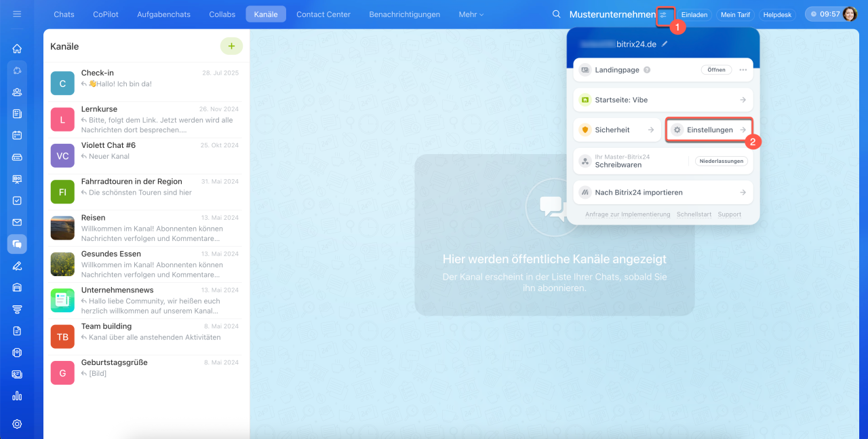
Task: Open Fahrradtouren in der Region channel
Action: pyautogui.click(x=146, y=191)
